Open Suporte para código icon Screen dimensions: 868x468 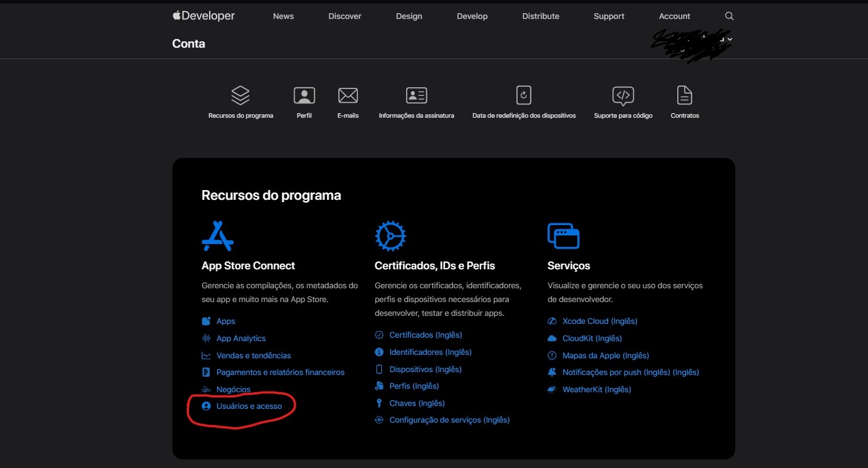pos(623,96)
